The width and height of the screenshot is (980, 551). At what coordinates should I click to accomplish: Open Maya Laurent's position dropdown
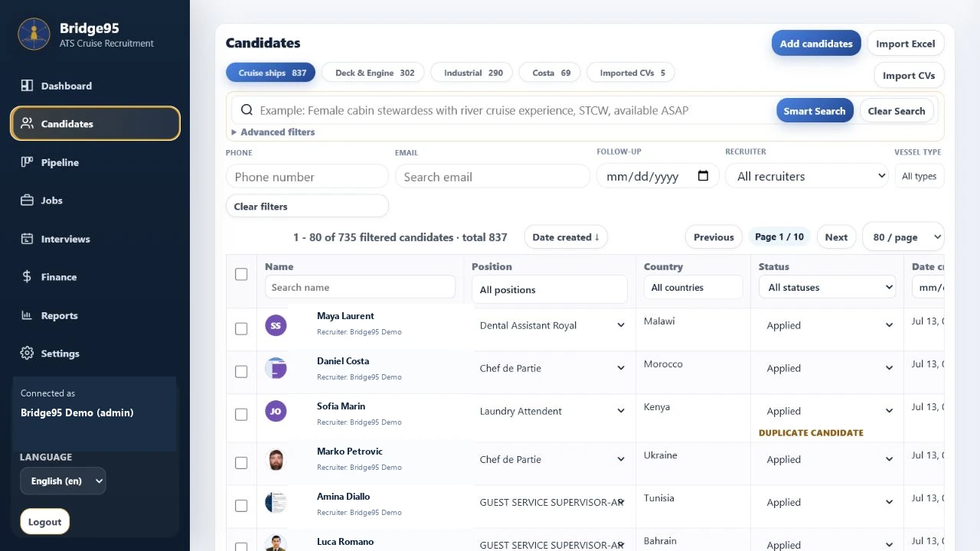[x=551, y=325]
